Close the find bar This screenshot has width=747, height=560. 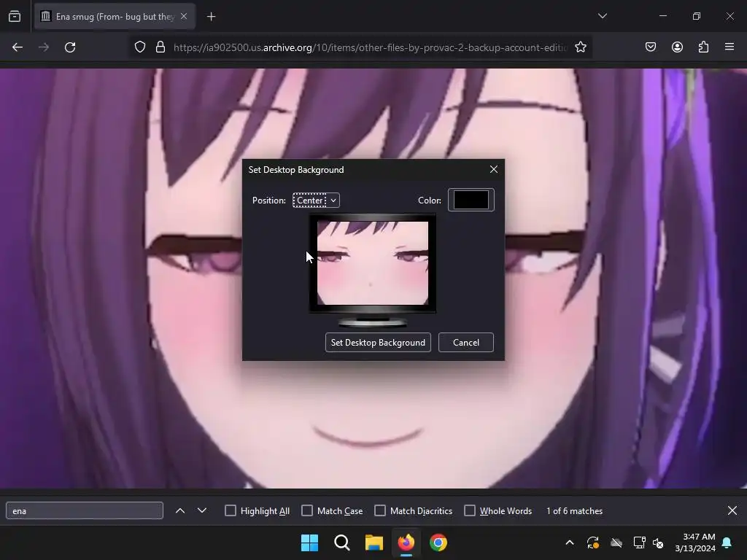(732, 510)
